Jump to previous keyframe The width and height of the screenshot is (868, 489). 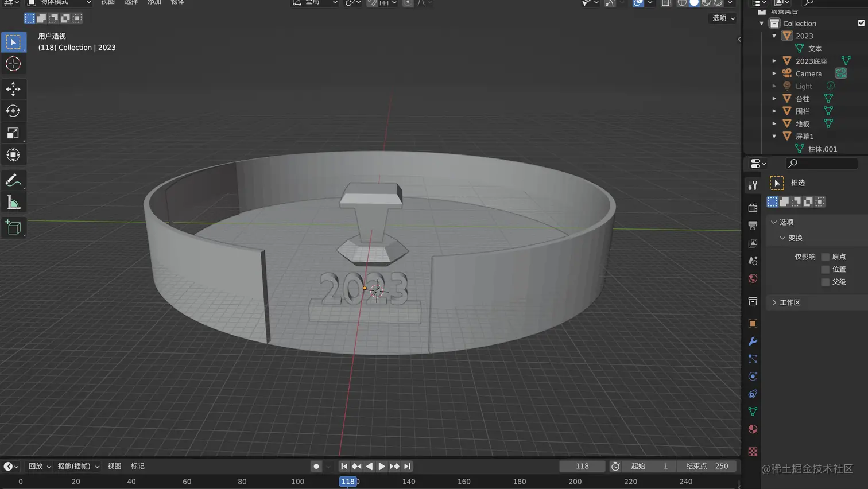(356, 467)
